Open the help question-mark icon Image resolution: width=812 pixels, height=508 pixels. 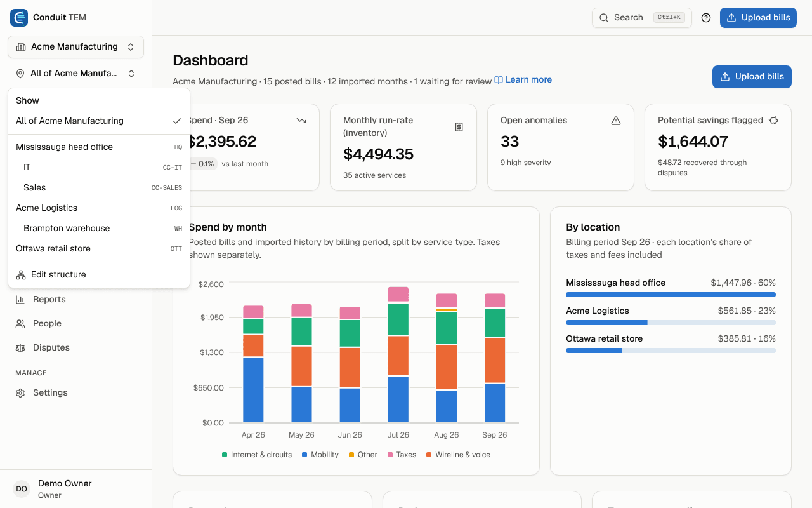pyautogui.click(x=706, y=18)
